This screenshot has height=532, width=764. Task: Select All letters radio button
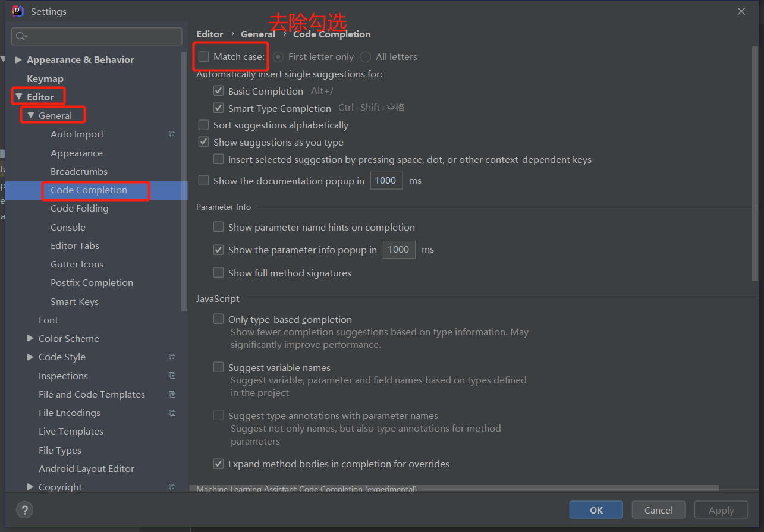point(366,57)
